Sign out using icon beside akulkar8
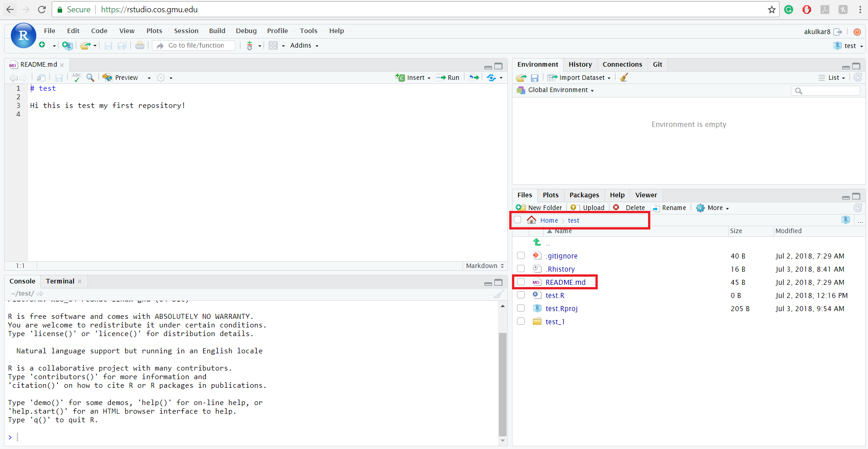The width and height of the screenshot is (868, 449). point(838,32)
